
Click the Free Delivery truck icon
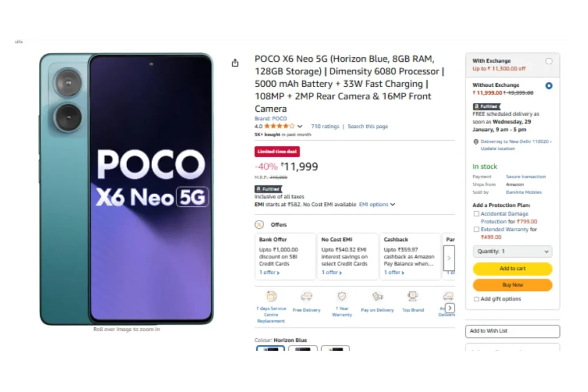(x=307, y=297)
